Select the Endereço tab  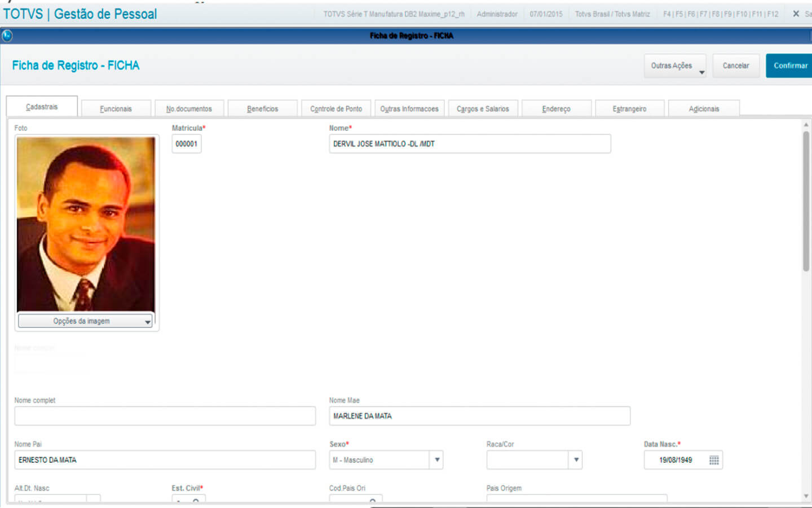[x=556, y=109]
